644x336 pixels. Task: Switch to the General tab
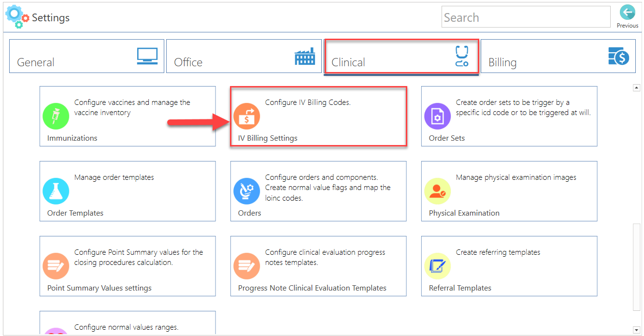(x=86, y=56)
